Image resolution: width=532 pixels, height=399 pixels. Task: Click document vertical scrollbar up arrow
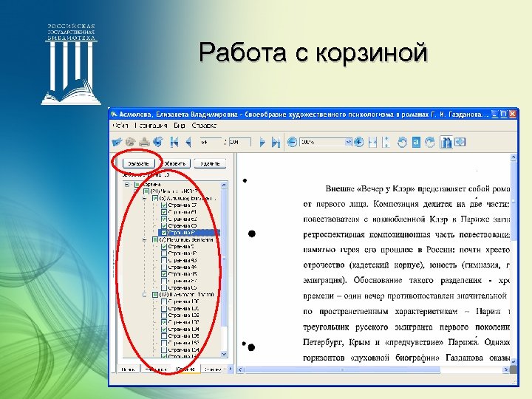(x=514, y=157)
